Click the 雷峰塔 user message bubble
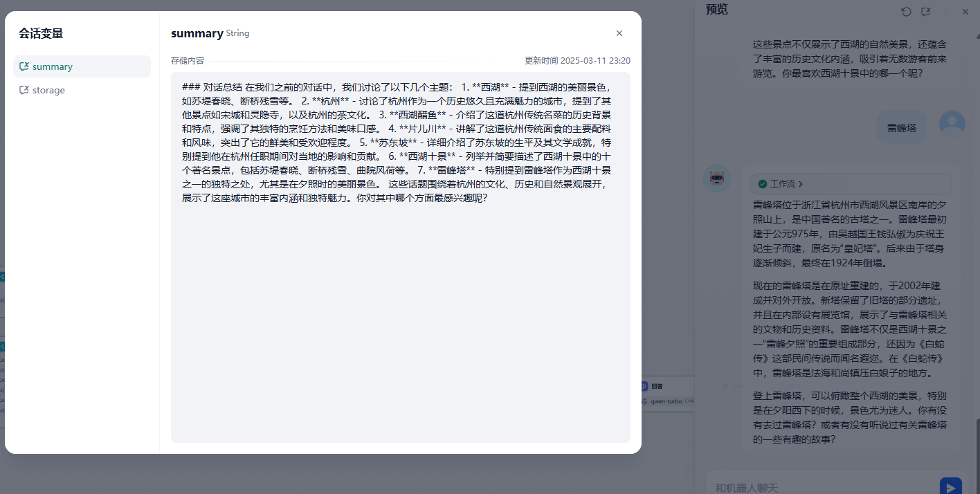 (901, 128)
